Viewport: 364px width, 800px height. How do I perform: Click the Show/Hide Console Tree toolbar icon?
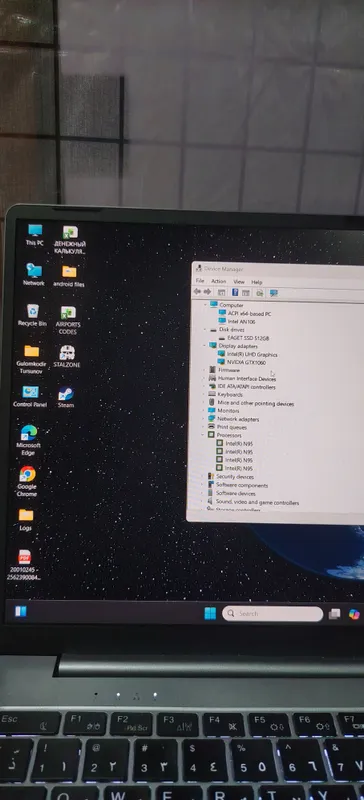221,292
